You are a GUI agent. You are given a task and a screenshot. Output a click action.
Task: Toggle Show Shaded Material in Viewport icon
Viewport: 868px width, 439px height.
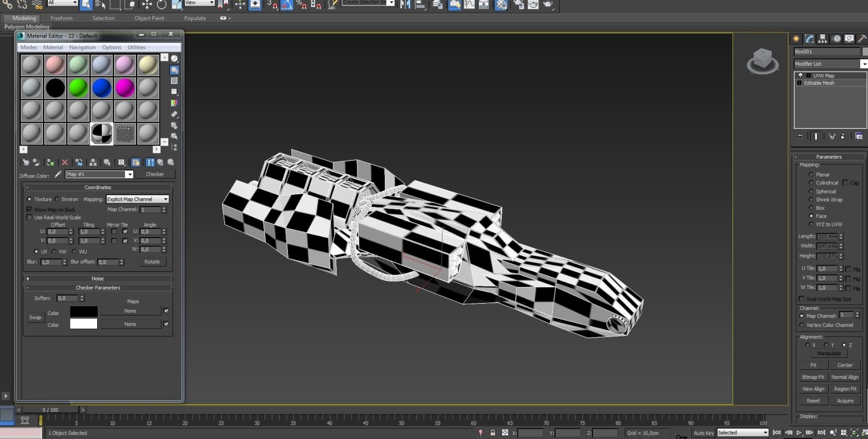[x=135, y=162]
